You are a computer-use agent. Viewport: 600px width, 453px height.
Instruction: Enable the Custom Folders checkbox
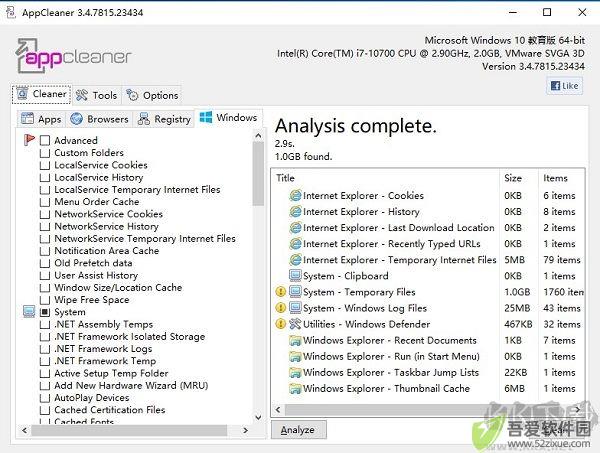click(45, 153)
